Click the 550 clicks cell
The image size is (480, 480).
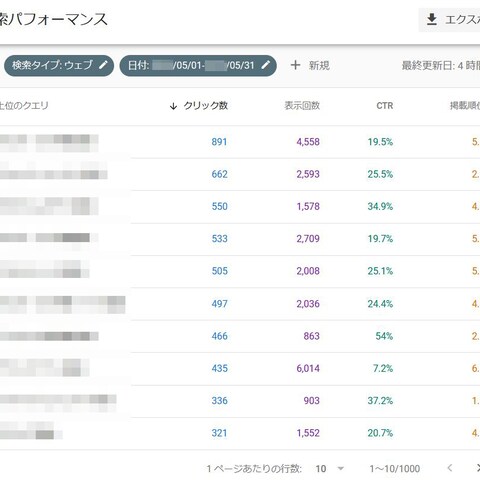pos(220,206)
